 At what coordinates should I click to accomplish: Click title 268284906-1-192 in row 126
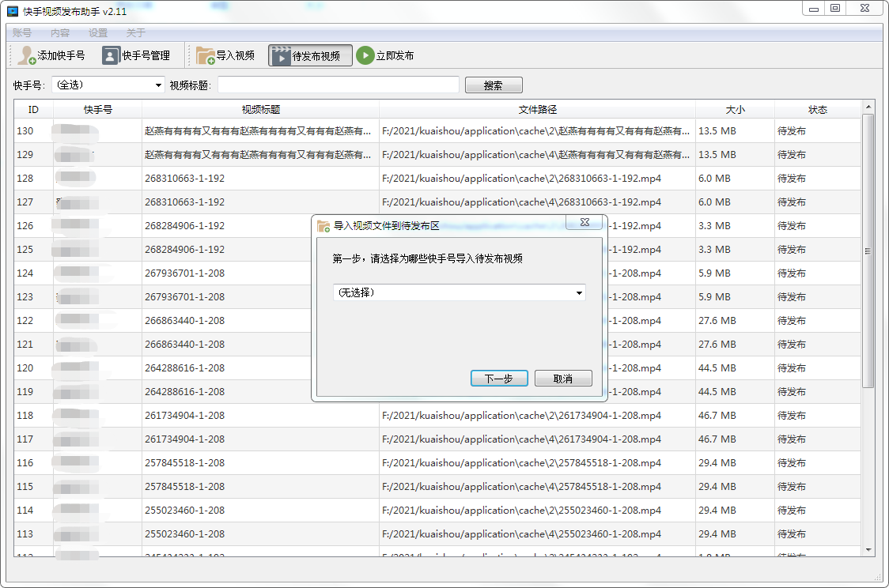[x=184, y=226]
